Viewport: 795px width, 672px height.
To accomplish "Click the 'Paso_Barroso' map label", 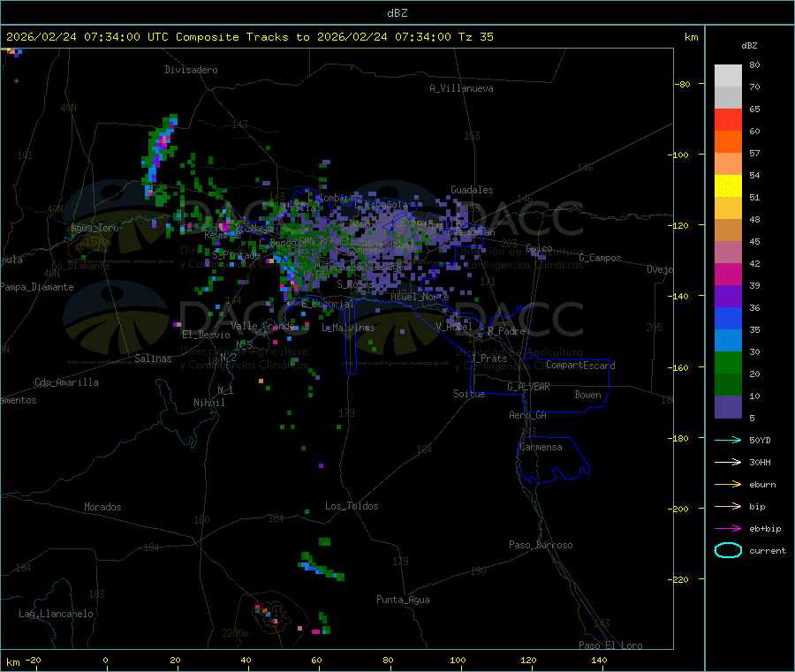I will click(x=541, y=545).
